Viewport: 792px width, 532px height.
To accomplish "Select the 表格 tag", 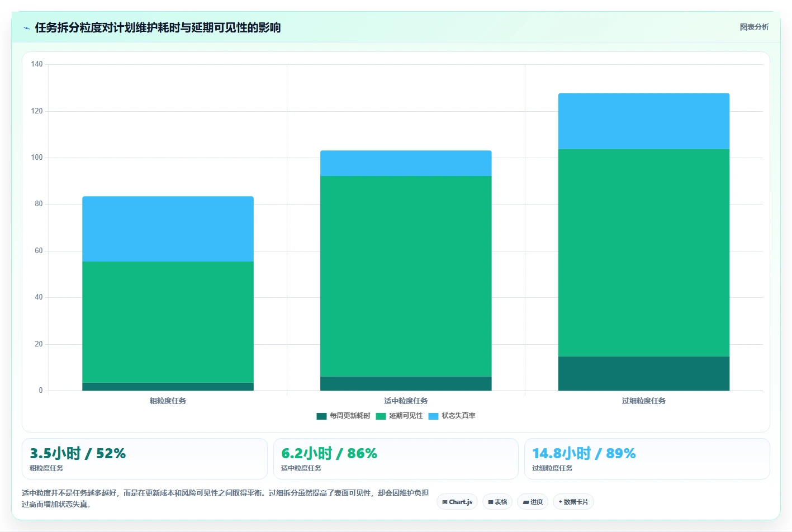I will (497, 502).
